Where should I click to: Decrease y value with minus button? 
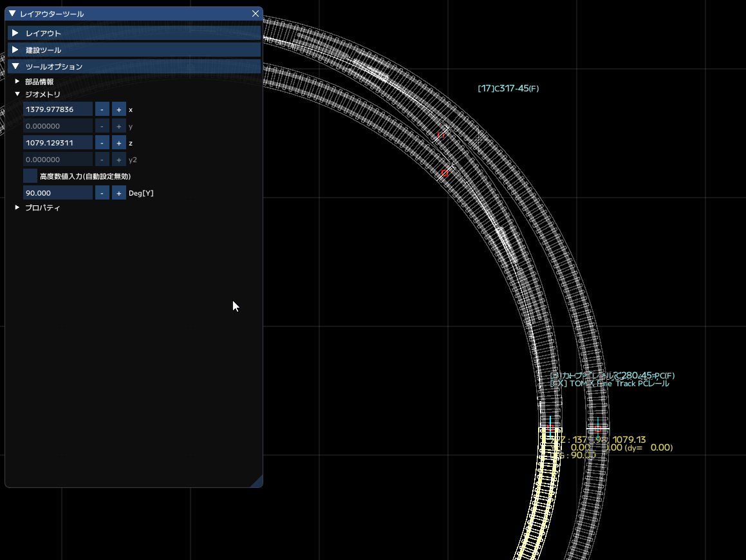(102, 126)
